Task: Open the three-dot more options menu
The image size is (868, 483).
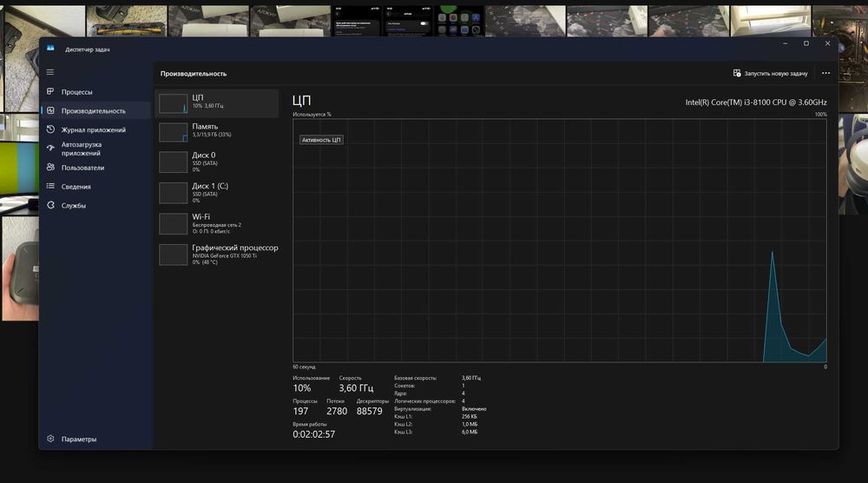Action: tap(825, 74)
